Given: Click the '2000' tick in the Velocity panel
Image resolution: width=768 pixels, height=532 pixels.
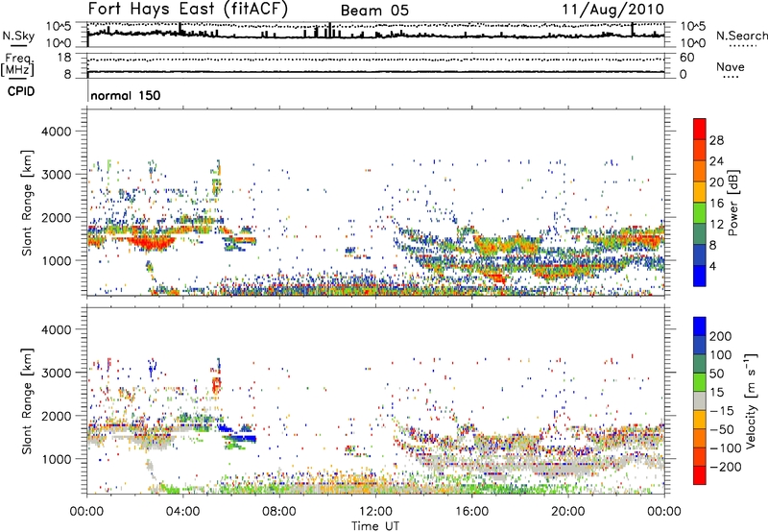Looking at the screenshot, I should click(x=57, y=417).
